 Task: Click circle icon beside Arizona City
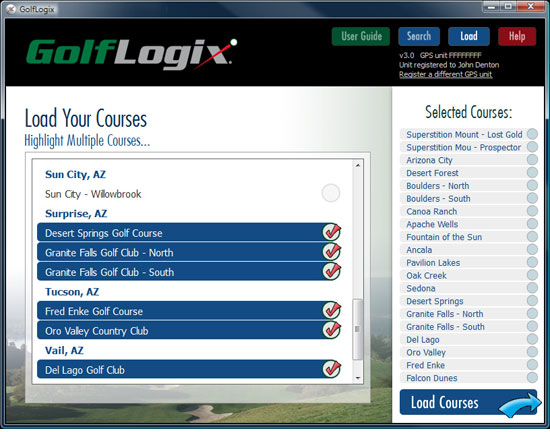point(532,160)
